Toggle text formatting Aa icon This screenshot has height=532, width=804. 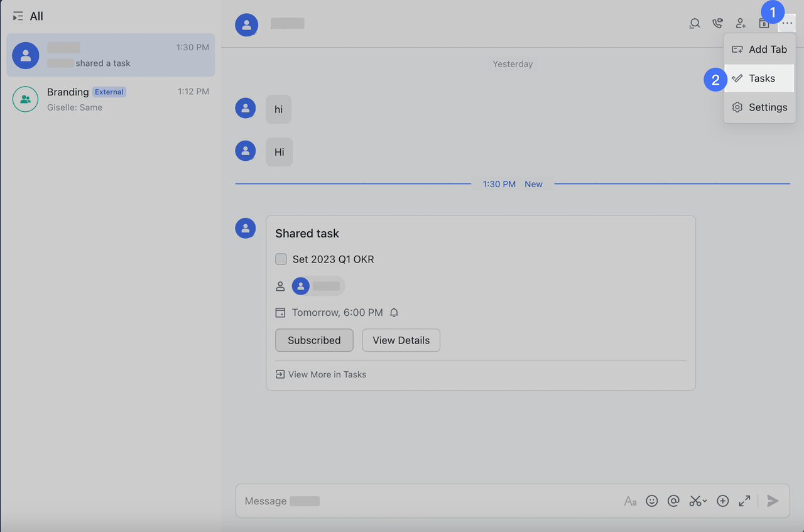pyautogui.click(x=630, y=501)
